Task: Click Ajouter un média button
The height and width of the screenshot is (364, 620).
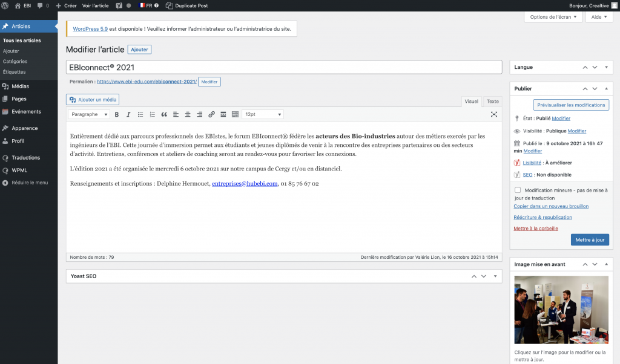Action: click(93, 100)
